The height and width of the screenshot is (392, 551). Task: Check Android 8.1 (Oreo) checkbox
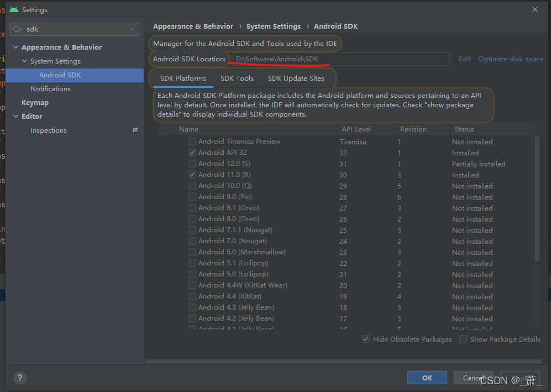pos(192,208)
